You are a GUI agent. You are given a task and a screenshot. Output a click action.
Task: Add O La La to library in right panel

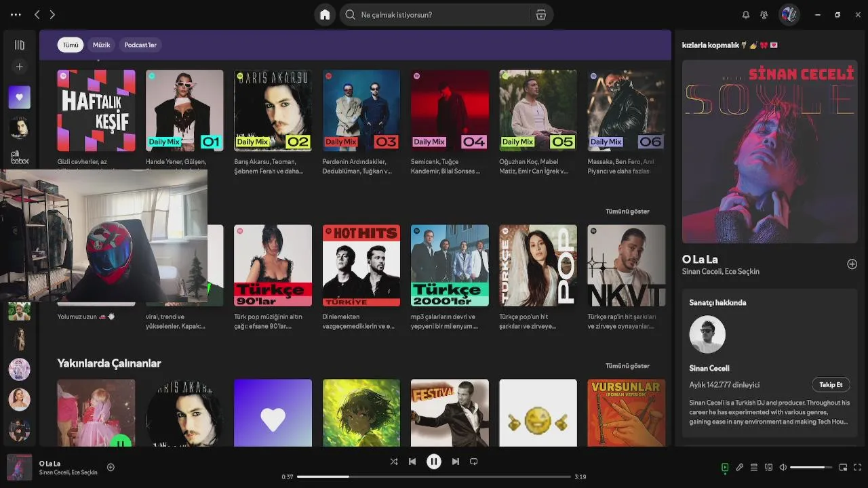click(x=852, y=264)
